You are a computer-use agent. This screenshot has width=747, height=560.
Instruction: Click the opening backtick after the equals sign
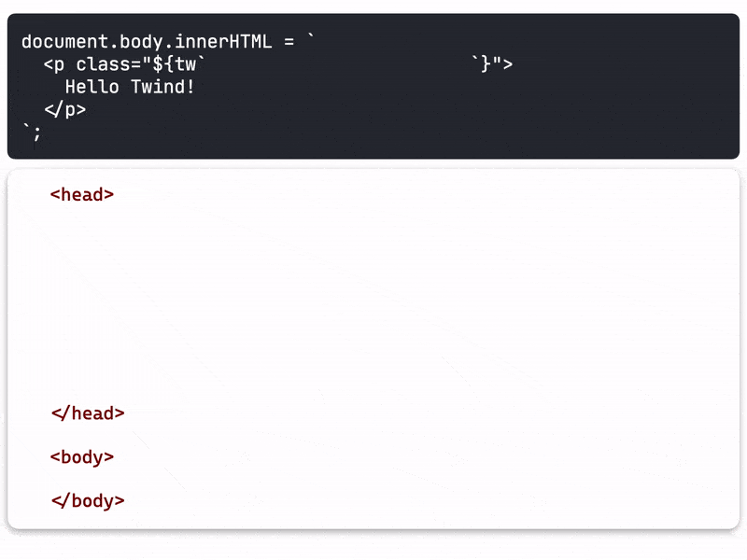(x=311, y=36)
